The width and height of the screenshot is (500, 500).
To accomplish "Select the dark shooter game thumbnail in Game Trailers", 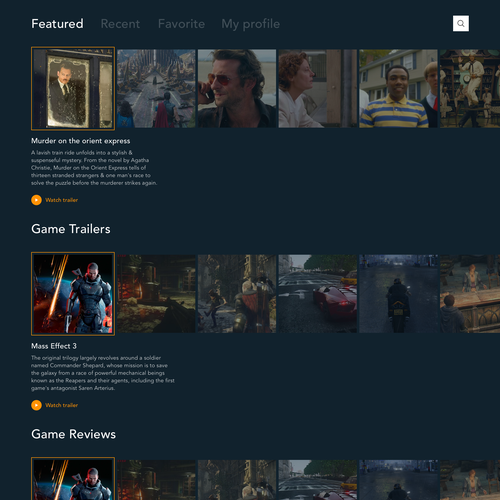I will 156,294.
